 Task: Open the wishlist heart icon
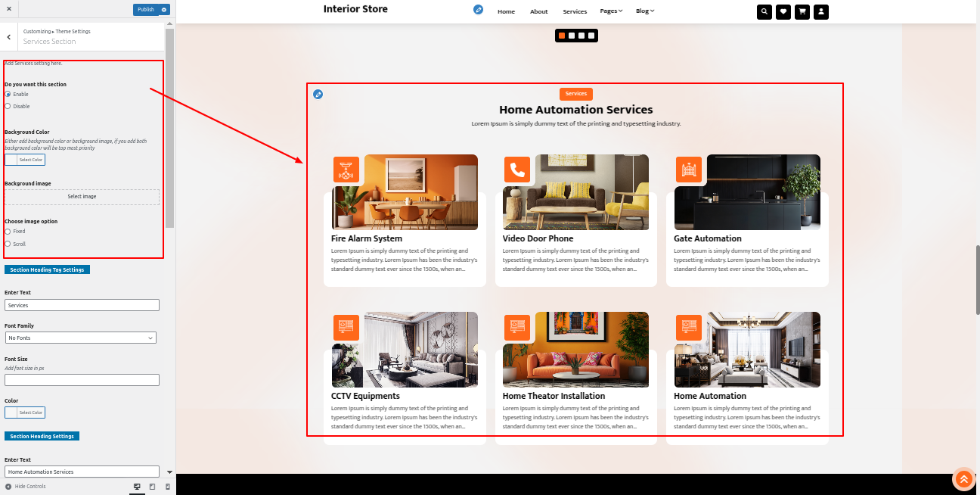(x=783, y=11)
